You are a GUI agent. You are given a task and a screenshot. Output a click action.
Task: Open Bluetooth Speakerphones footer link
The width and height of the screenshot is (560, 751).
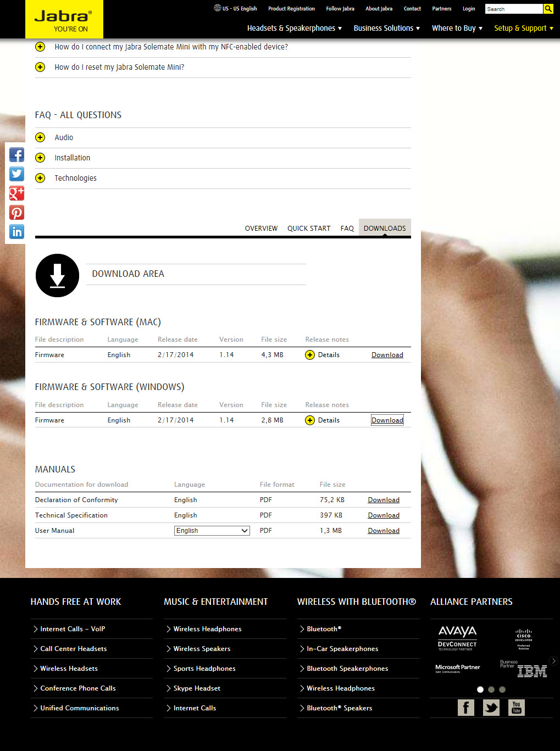(x=347, y=669)
